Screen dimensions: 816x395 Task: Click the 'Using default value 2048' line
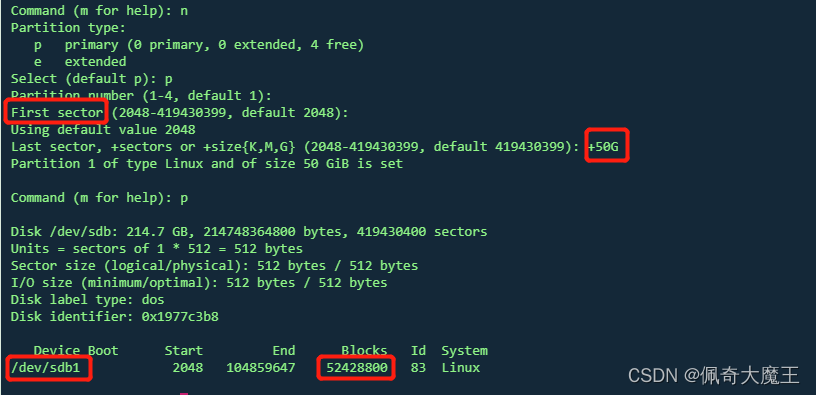(x=103, y=130)
